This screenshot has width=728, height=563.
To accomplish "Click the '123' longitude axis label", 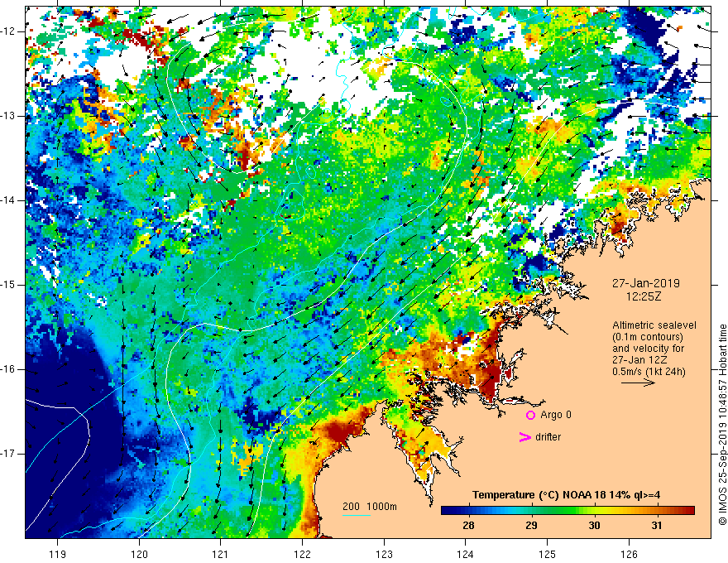I will (384, 555).
